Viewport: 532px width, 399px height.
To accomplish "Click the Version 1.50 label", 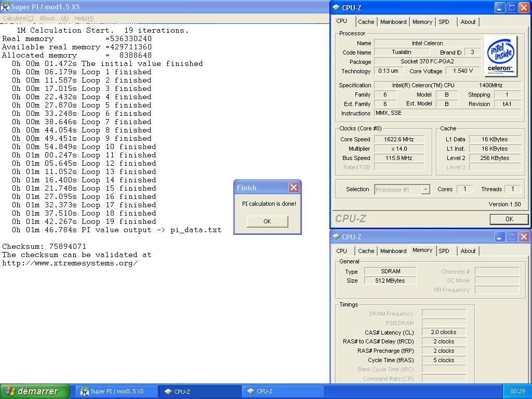I will 504,204.
